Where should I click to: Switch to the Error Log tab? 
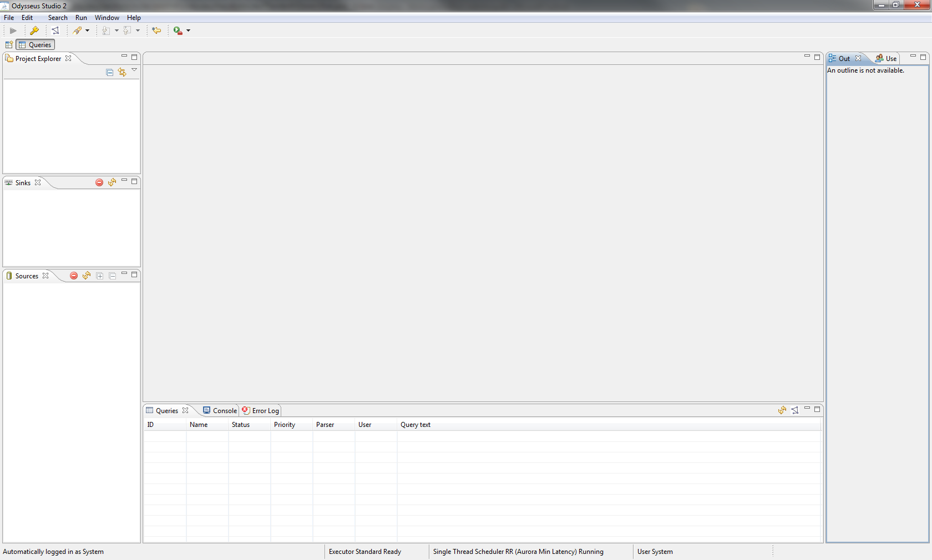[x=261, y=411]
